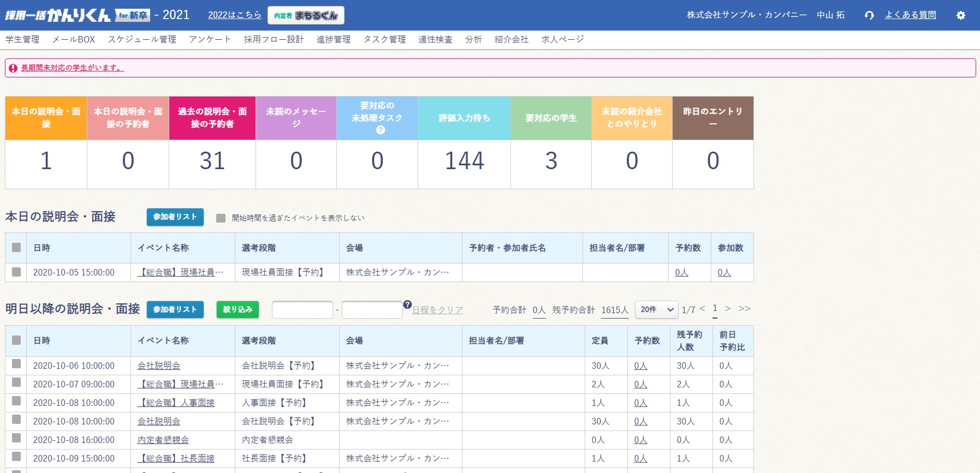Viewport: 980px width, 473px height.
Task: Open 紹介会社 menu
Action: (x=512, y=39)
